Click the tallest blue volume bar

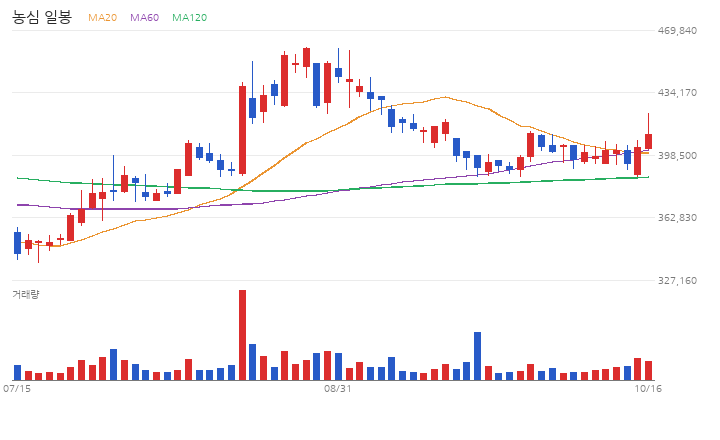click(478, 356)
